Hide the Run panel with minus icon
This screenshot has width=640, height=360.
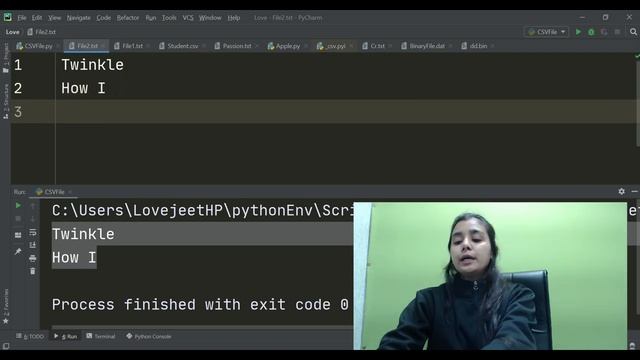point(634,191)
